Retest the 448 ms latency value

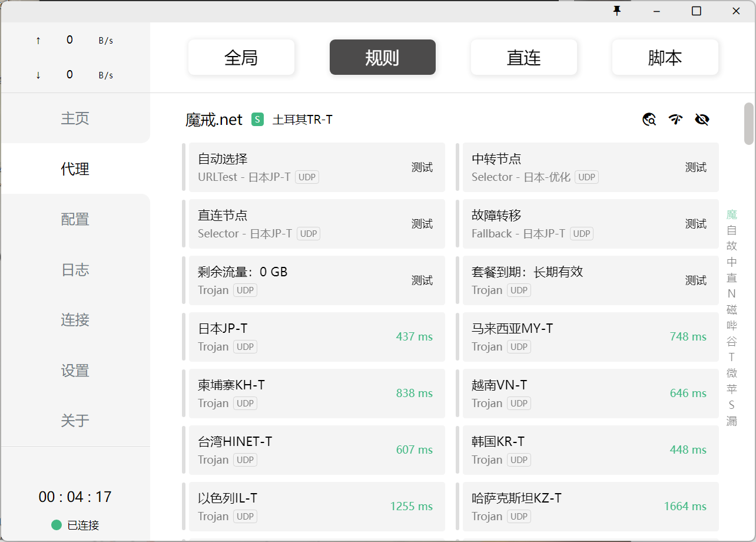tap(688, 450)
